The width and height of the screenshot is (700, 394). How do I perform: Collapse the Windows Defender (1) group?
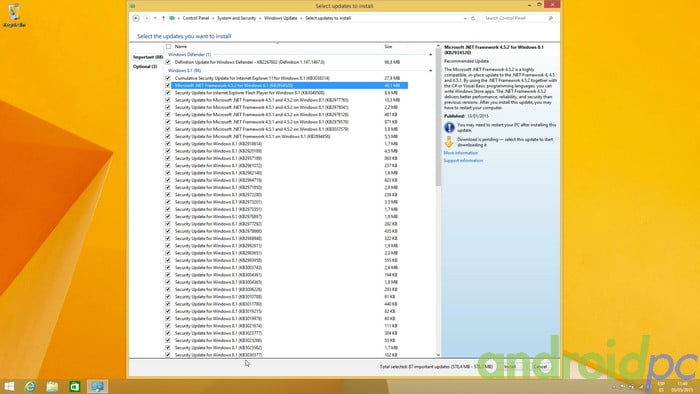(430, 54)
